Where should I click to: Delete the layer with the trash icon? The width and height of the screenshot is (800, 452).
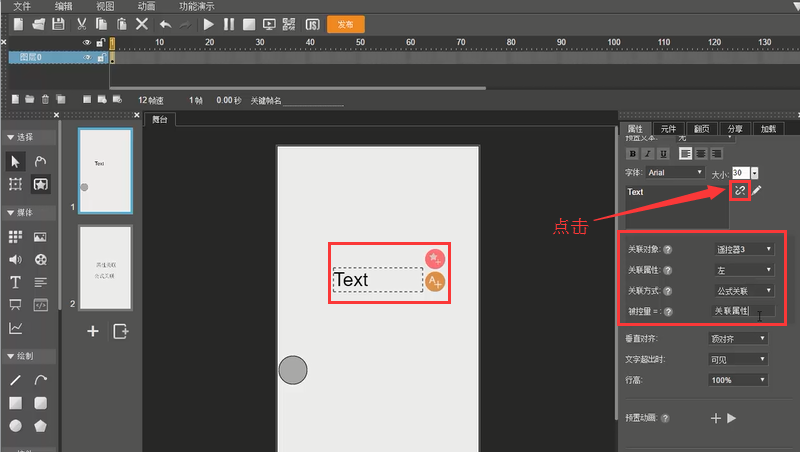[45, 99]
